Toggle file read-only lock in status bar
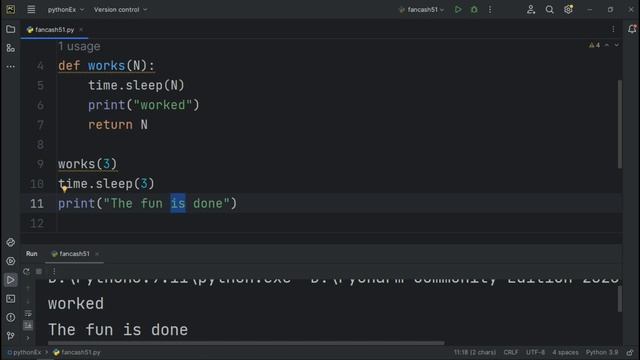Image resolution: width=640 pixels, height=360 pixels. [630, 352]
